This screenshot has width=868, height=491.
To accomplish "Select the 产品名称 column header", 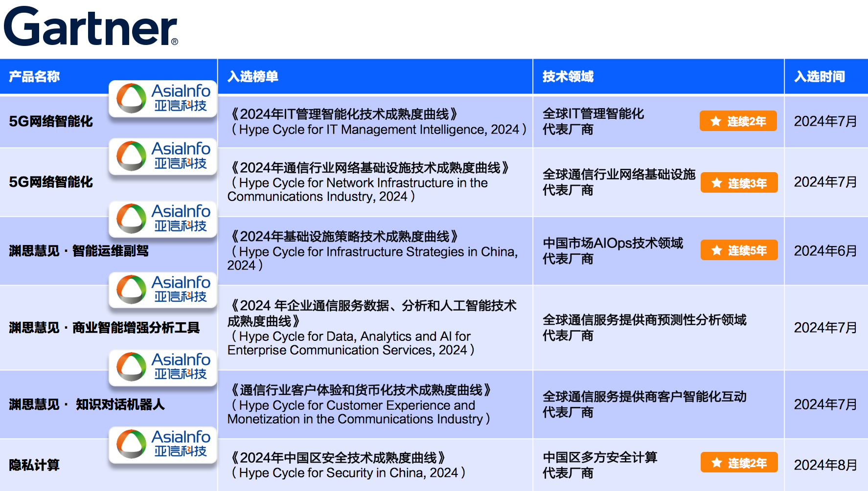I will (x=34, y=77).
